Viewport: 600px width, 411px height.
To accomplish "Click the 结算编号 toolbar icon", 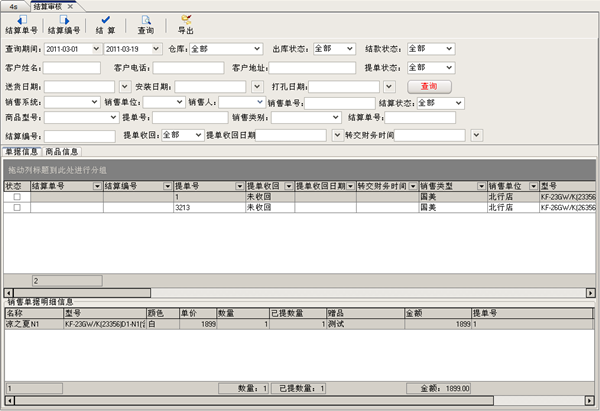I will tap(64, 24).
